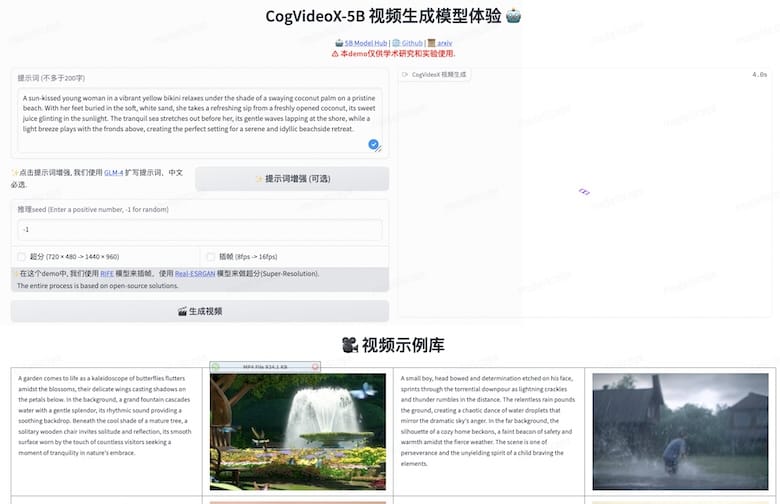The image size is (780, 504).
Task: Click the 4.0s timer text
Action: point(760,75)
